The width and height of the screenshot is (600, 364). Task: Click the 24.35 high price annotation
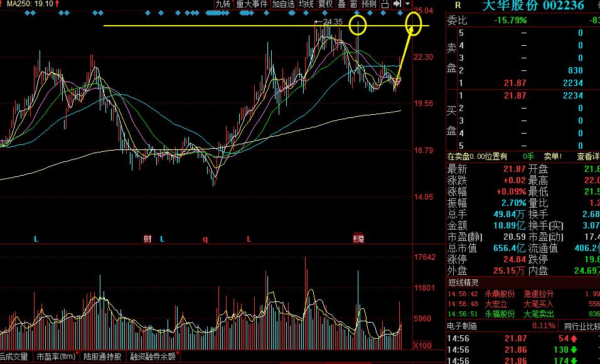tap(333, 22)
